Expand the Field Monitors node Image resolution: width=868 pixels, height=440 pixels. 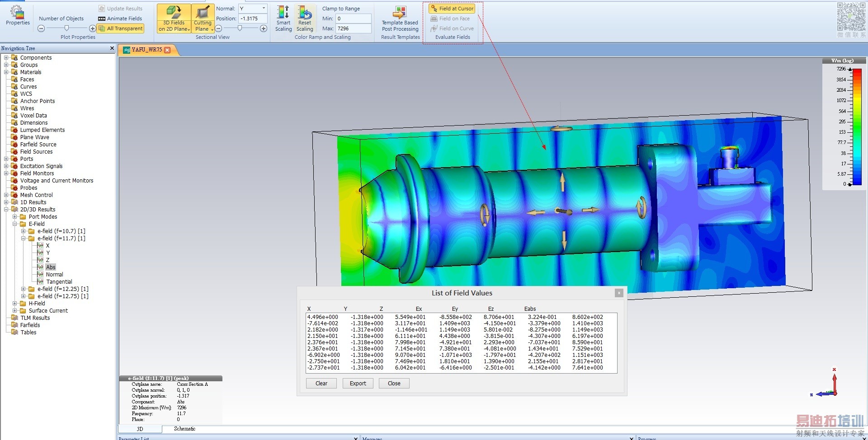click(x=6, y=173)
